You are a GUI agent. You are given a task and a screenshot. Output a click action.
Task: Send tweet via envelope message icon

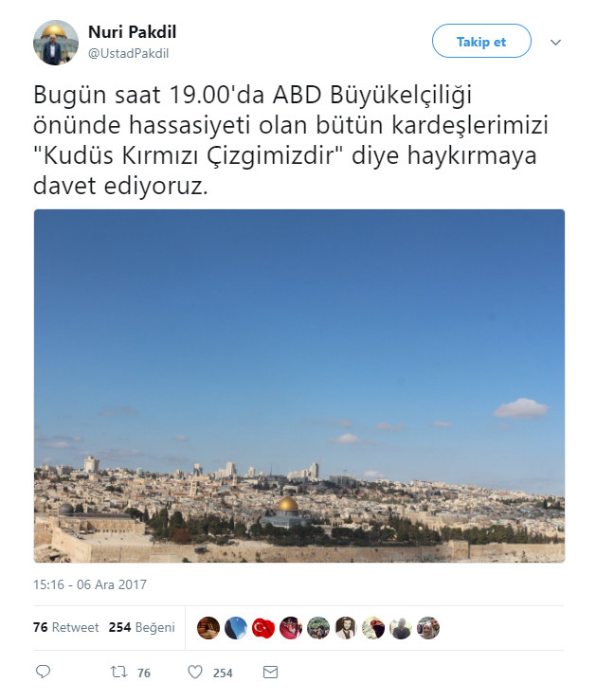pos(271,672)
